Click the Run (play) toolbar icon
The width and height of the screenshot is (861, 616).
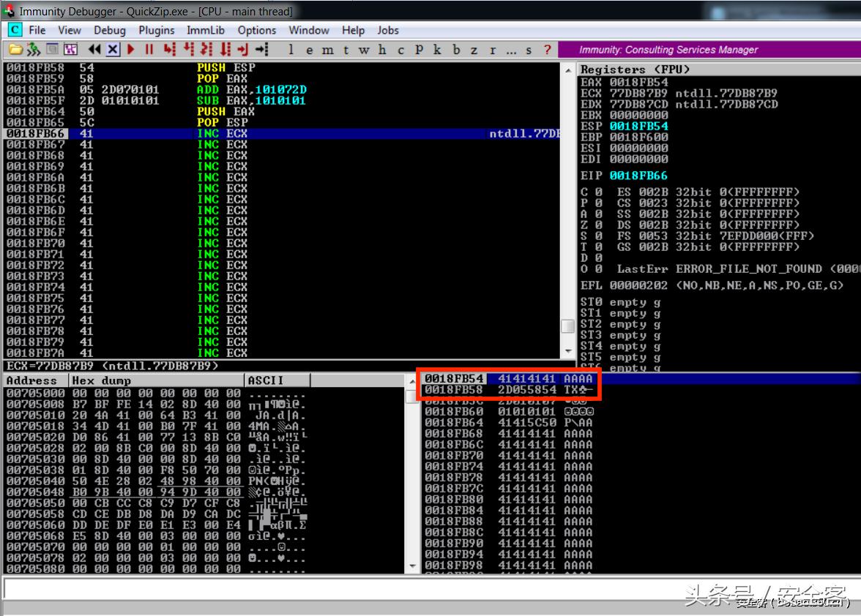coord(130,50)
